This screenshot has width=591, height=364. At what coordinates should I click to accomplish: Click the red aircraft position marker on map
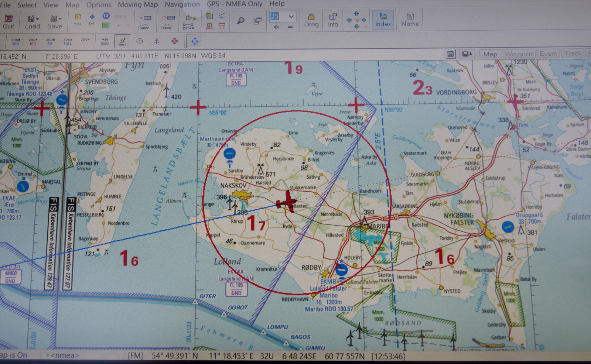[x=287, y=202]
